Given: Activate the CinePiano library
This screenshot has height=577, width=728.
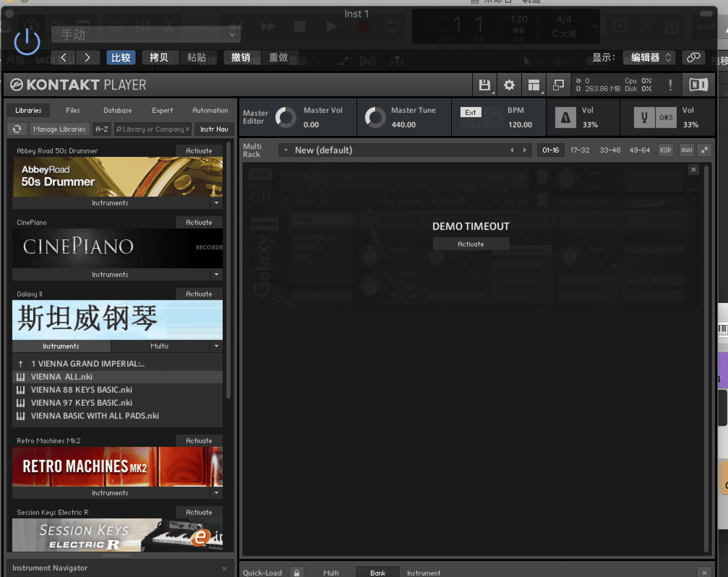Looking at the screenshot, I should coord(199,222).
